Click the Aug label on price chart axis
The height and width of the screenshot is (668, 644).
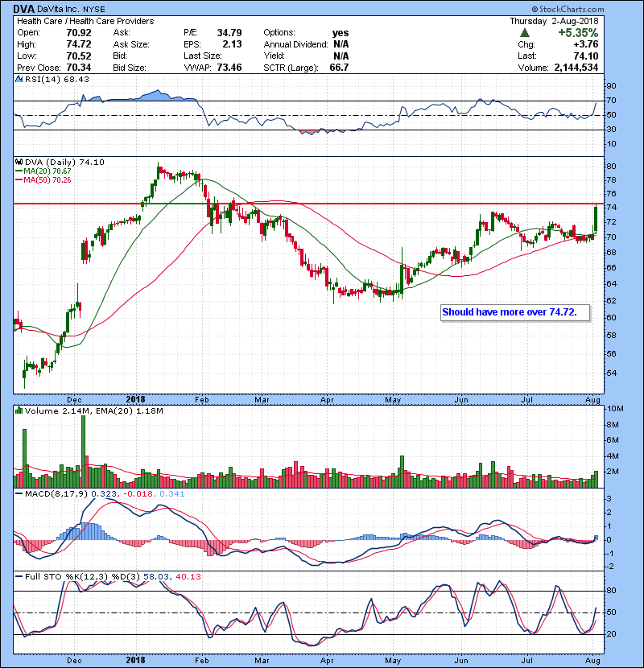point(592,400)
